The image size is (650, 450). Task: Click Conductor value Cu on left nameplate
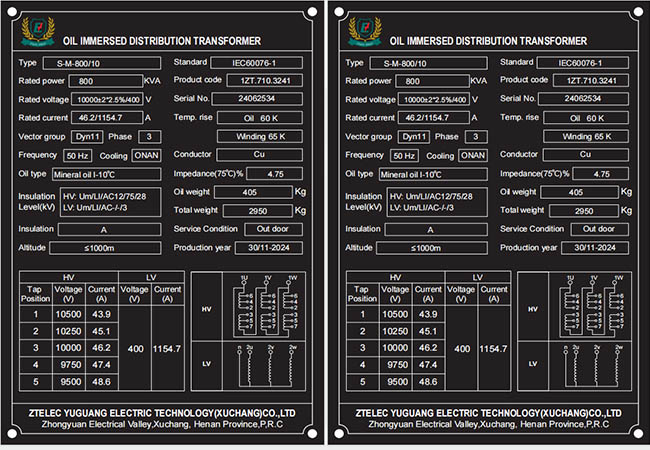(x=260, y=155)
